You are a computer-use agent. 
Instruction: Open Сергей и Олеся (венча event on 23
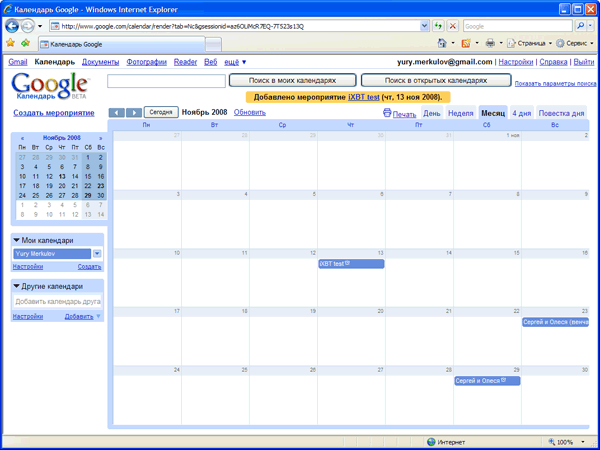pos(555,322)
